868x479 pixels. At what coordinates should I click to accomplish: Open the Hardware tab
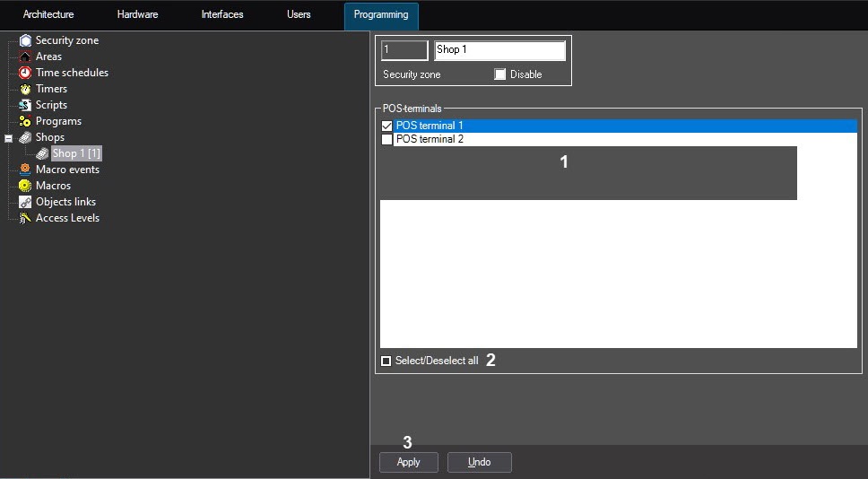pos(137,15)
